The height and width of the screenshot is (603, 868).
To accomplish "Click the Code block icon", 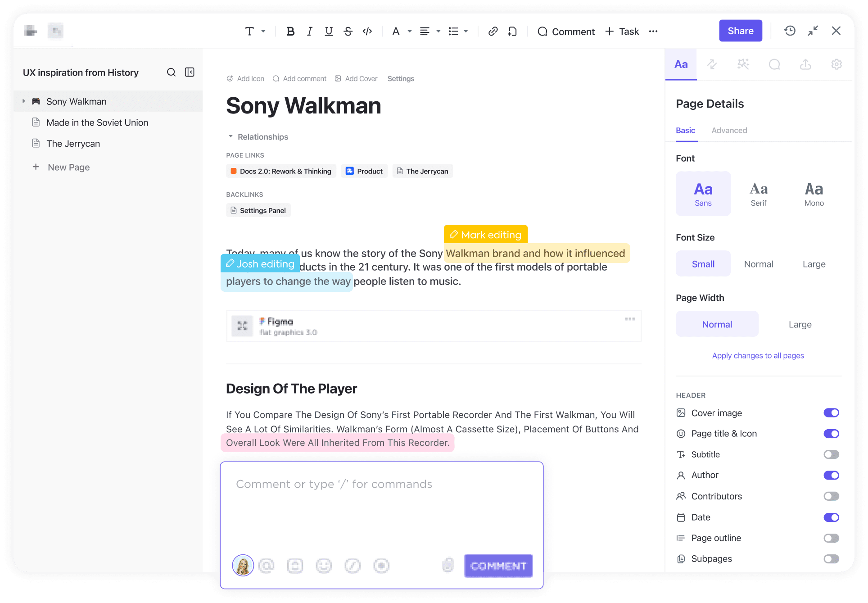I will coord(368,32).
